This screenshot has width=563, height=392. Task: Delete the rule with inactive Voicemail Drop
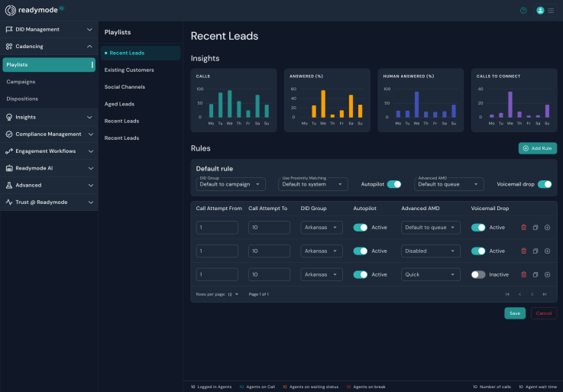[x=523, y=274]
